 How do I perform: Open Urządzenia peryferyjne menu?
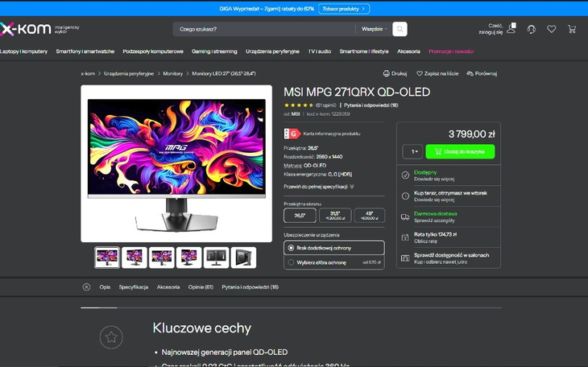click(x=272, y=52)
